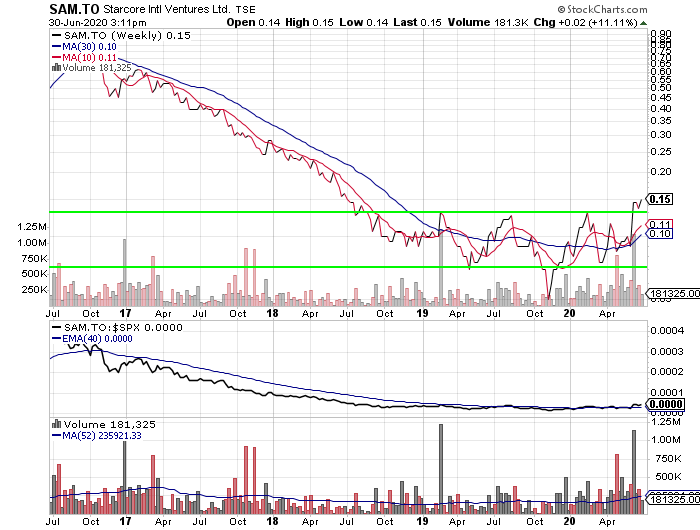Click the blue line marker before EMA(40)
The image size is (700, 530).
[x=57, y=338]
